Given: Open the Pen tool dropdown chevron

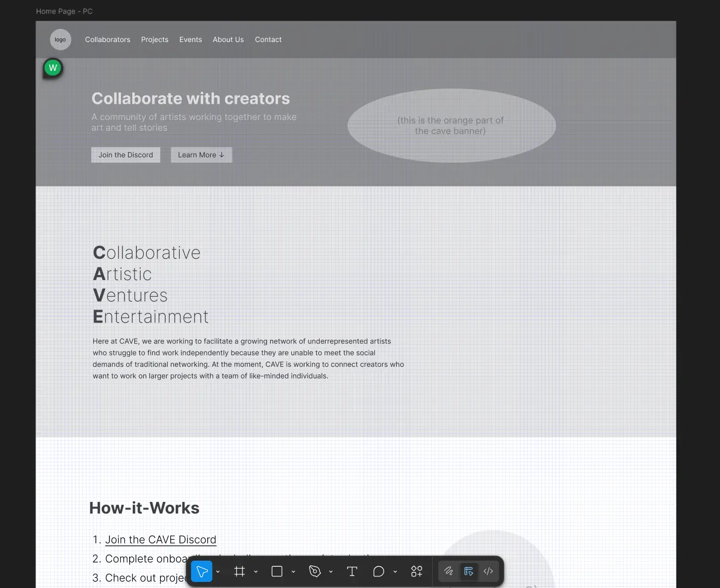Looking at the screenshot, I should click(331, 571).
